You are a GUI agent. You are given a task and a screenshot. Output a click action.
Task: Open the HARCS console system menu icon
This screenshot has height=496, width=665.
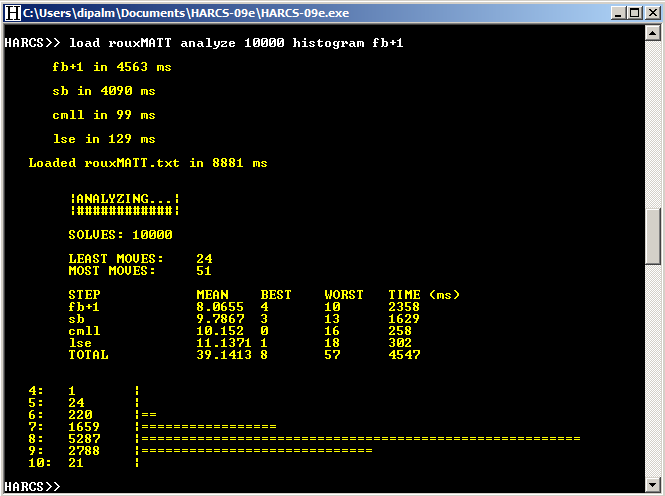tap(13, 13)
